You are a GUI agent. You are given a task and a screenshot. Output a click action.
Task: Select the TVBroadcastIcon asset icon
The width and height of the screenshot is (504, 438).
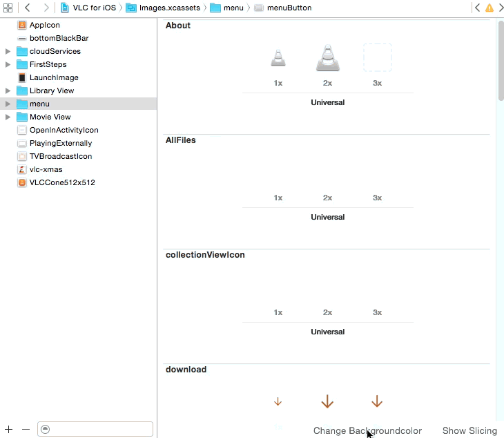pos(22,156)
